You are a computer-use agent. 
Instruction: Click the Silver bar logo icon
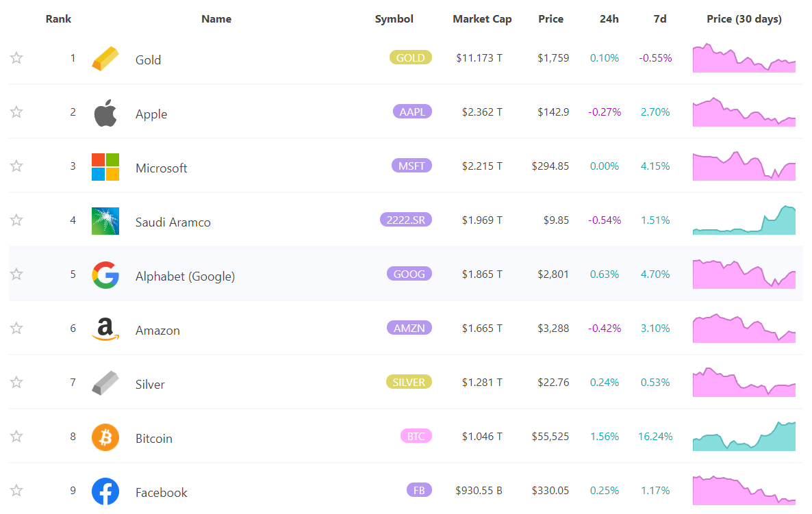105,383
